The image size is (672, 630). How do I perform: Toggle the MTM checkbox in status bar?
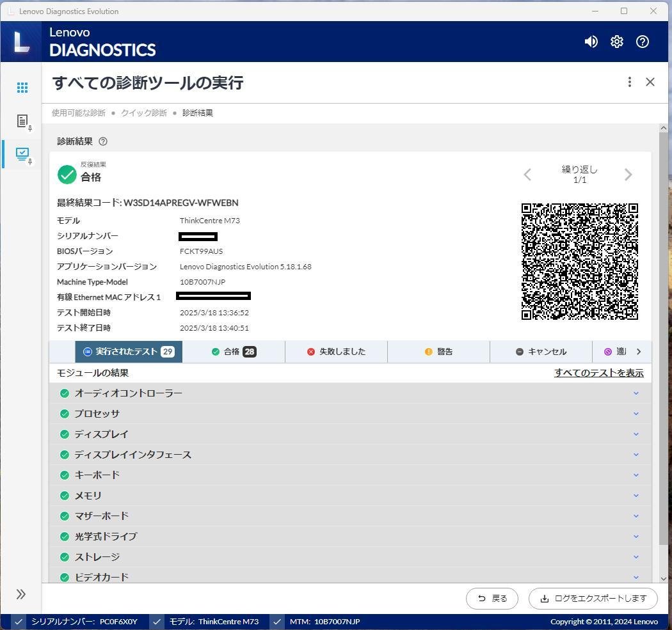tap(277, 622)
